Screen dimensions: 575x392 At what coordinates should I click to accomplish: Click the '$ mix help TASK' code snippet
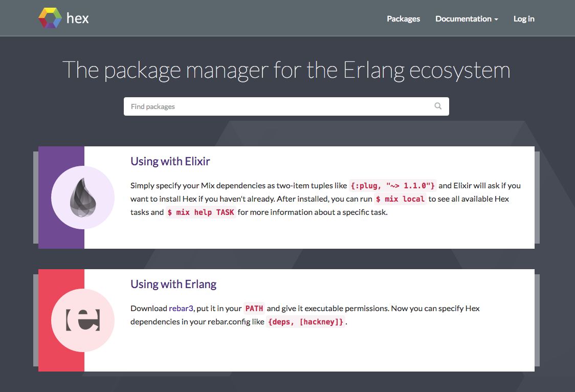201,212
